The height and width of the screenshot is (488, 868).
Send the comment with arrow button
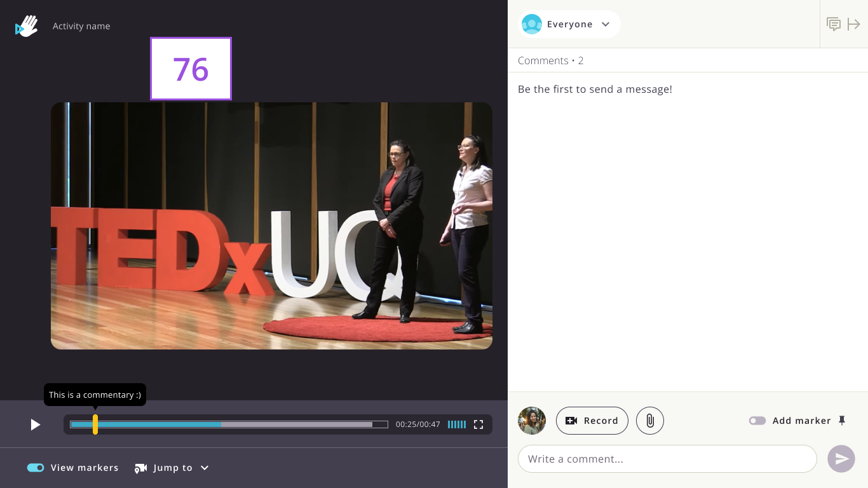pos(841,459)
